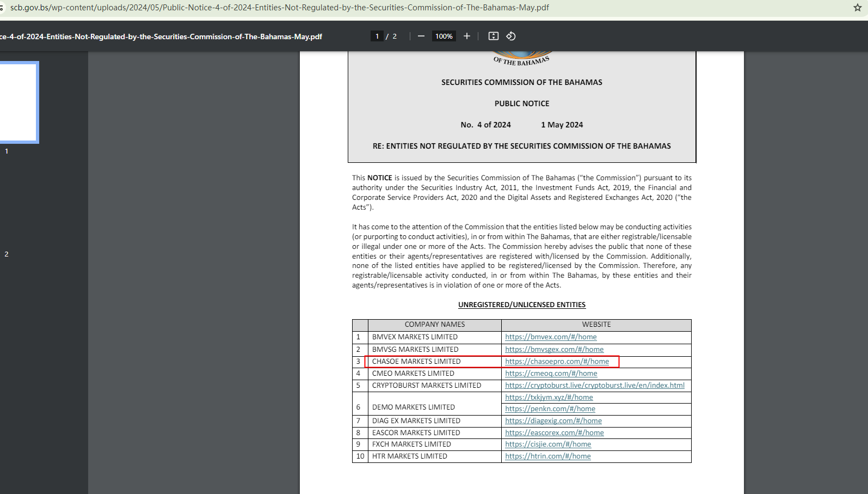Screen dimensions: 868x494
Task: Select the page 1 thumbnail
Action: pyautogui.click(x=19, y=102)
